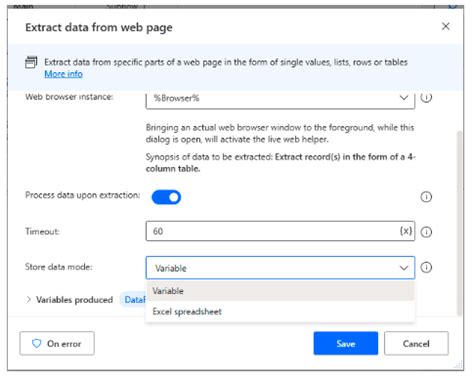Open the On error settings
This screenshot has height=379, width=474.
57,343
